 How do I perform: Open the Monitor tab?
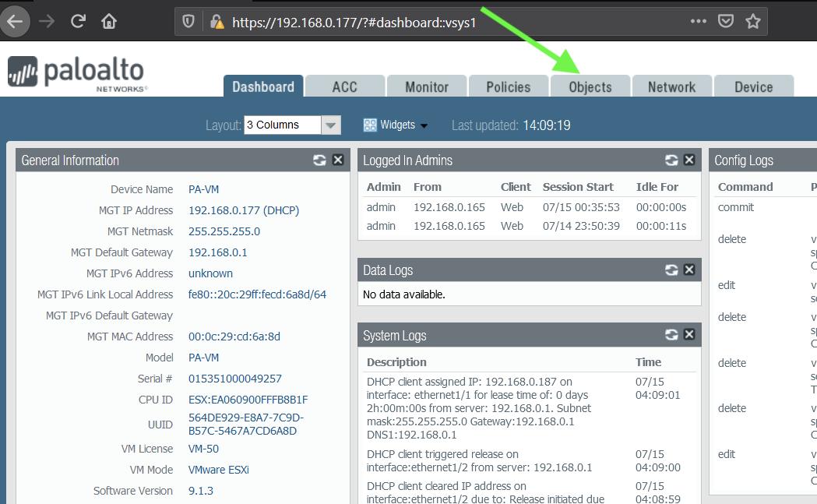(x=426, y=86)
